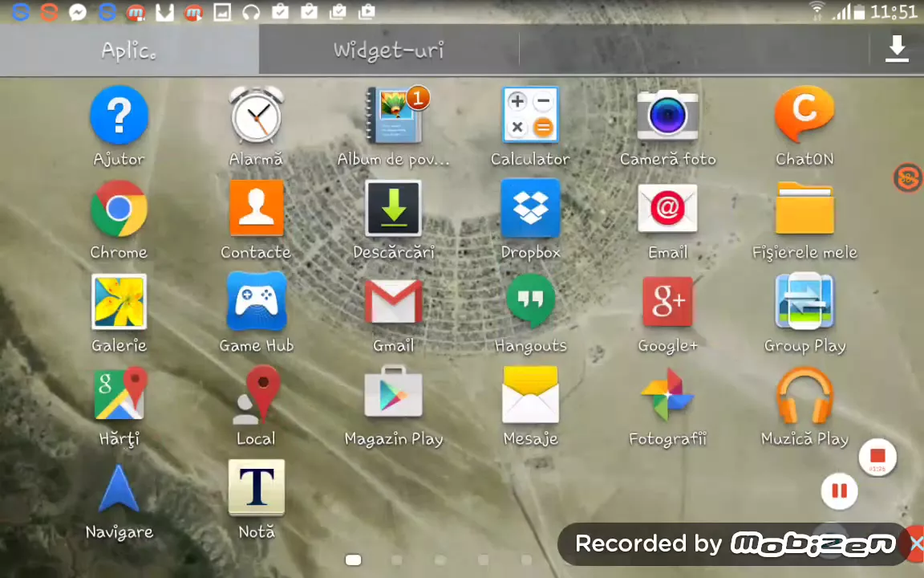
Task: Switch to the Aplic. tab
Action: pos(129,50)
